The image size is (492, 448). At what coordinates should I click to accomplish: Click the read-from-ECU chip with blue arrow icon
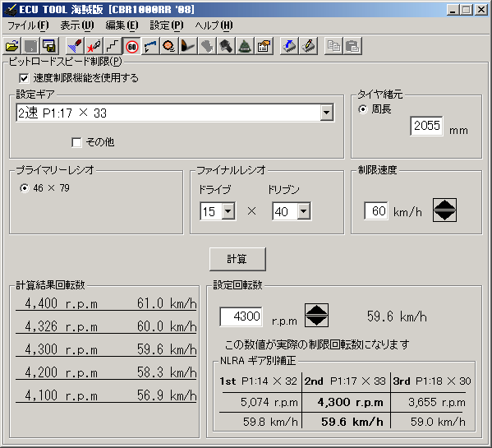coord(289,46)
